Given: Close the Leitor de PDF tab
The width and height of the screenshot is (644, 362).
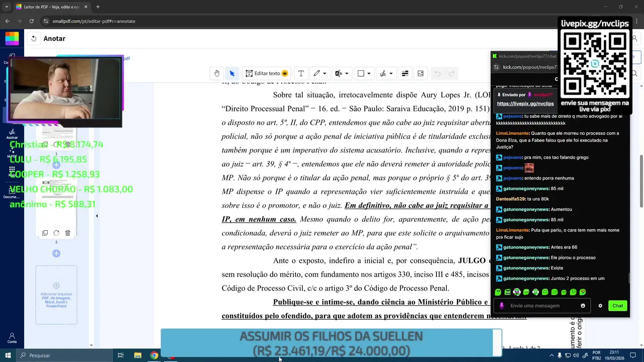Looking at the screenshot, I should click(x=86, y=7).
